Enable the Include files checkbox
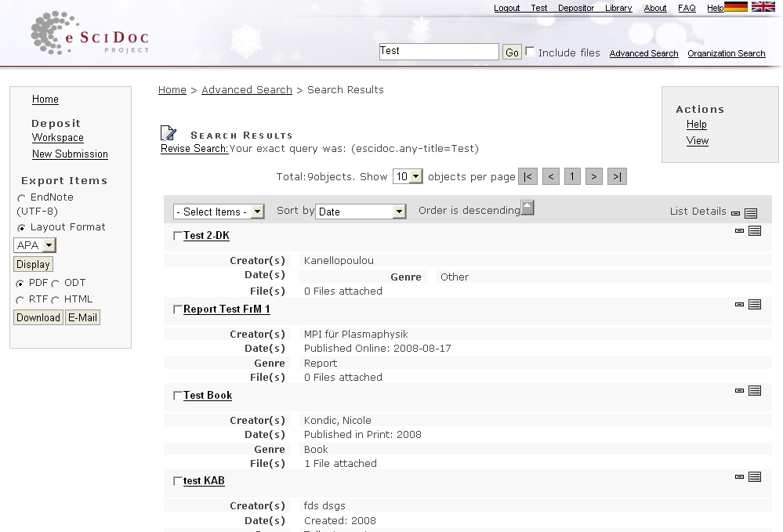Image resolution: width=783 pixels, height=532 pixels. click(531, 52)
